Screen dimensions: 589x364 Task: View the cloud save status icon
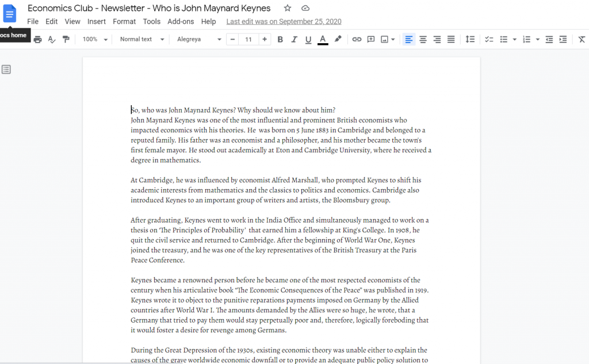[x=305, y=8]
